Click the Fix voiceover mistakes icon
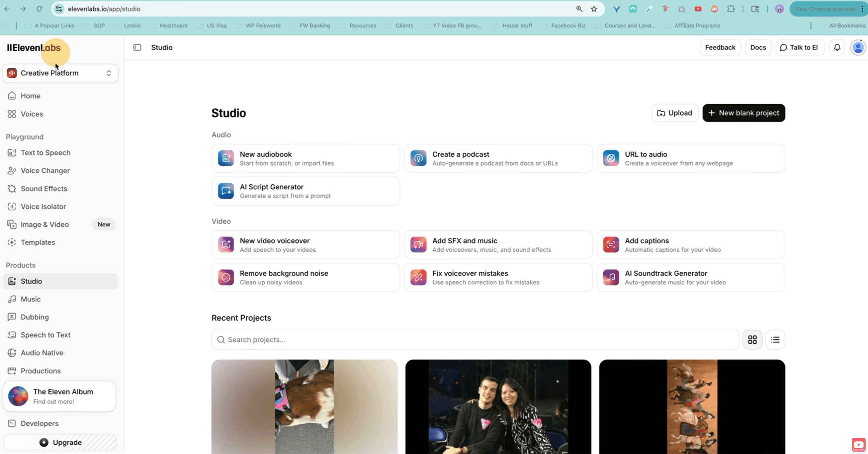 [418, 277]
